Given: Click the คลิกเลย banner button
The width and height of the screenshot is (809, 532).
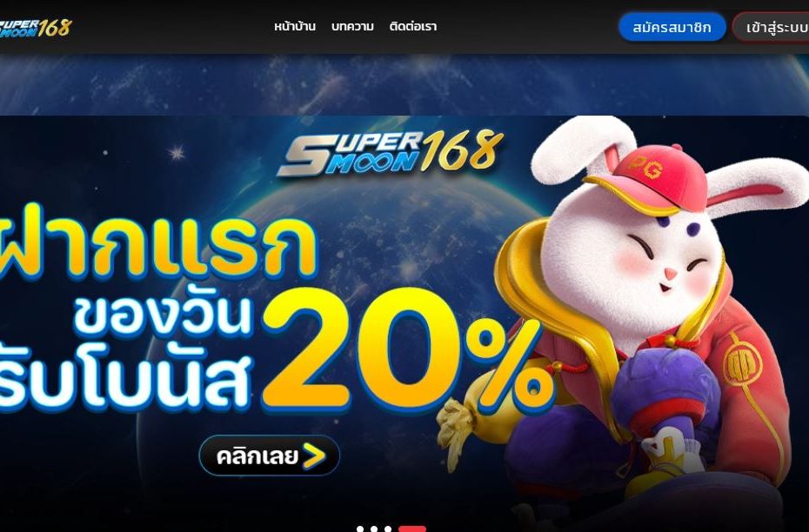Looking at the screenshot, I should pyautogui.click(x=270, y=456).
